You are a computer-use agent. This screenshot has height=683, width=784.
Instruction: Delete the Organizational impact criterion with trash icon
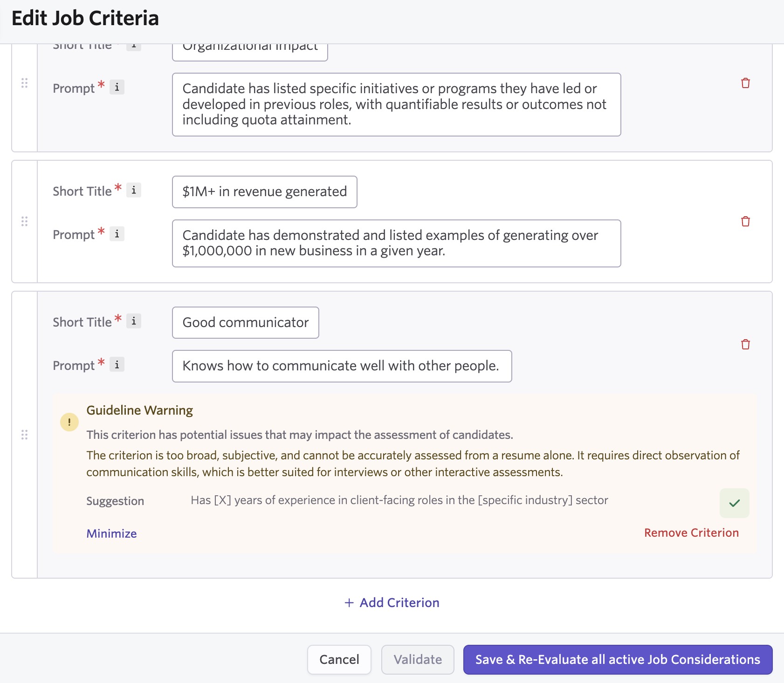tap(745, 83)
